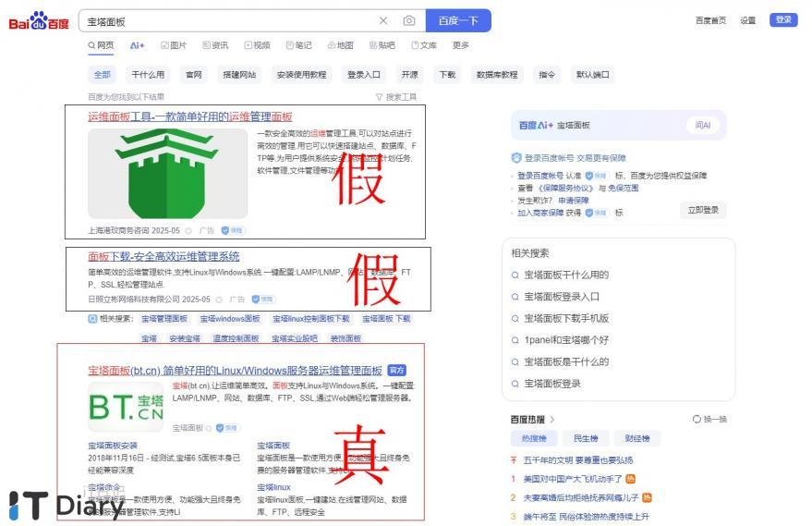This screenshot has height=526, width=812.
Task: Open 百度首页 link in header
Action: coord(710,20)
